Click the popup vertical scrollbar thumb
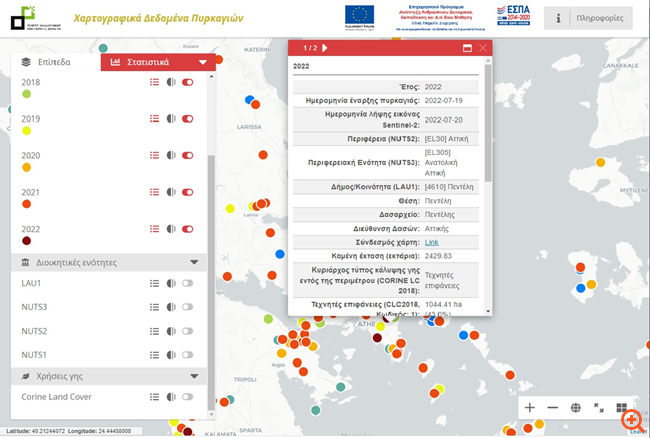Image resolution: width=650 pixels, height=438 pixels. point(488,123)
